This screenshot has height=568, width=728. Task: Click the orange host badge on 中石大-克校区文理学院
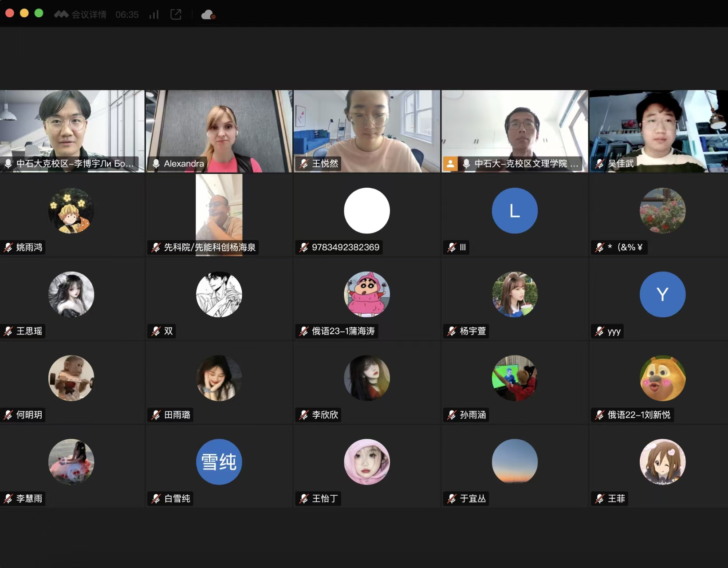[450, 164]
